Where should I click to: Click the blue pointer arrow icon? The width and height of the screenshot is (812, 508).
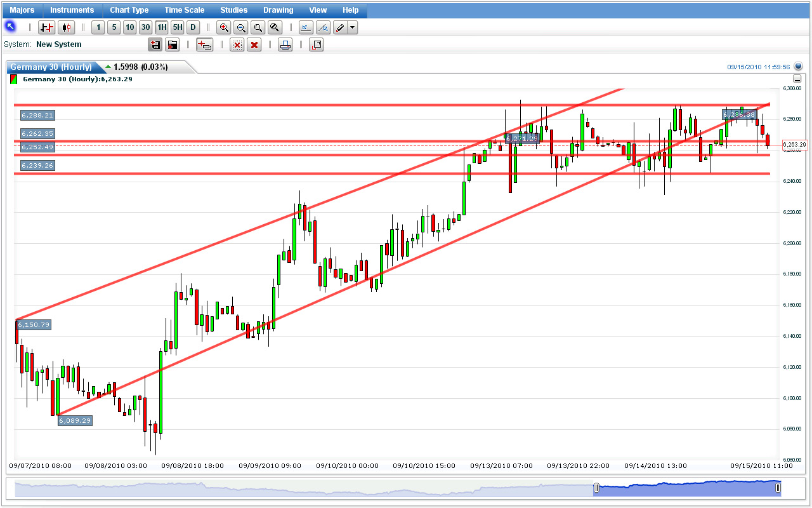click(x=10, y=27)
